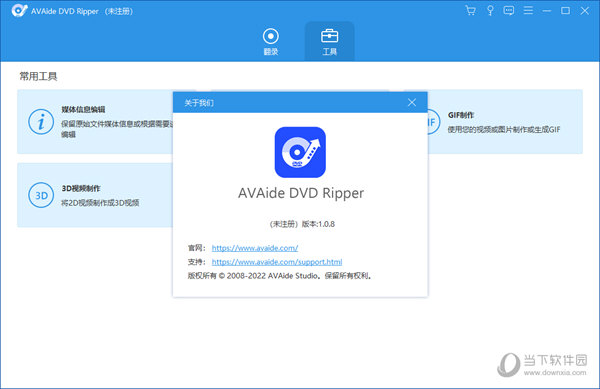Open the GIF制作 tool title
600x389 pixels.
tap(461, 115)
